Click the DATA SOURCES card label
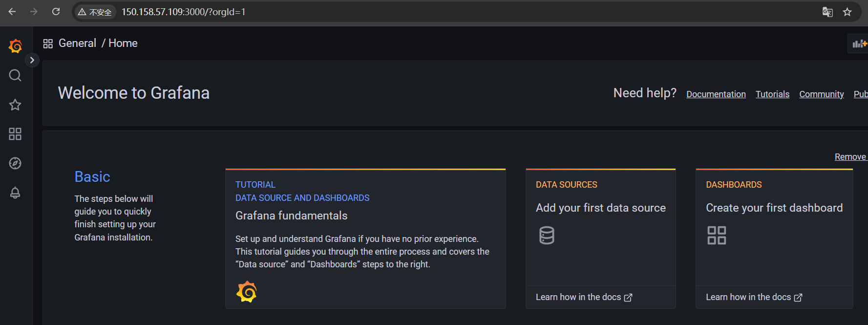The width and height of the screenshot is (868, 325). (567, 185)
